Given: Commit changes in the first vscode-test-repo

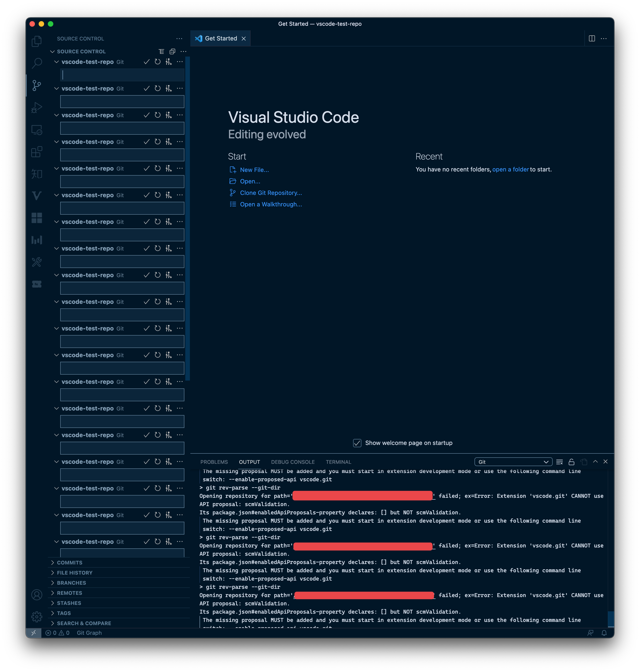Looking at the screenshot, I should pos(147,62).
